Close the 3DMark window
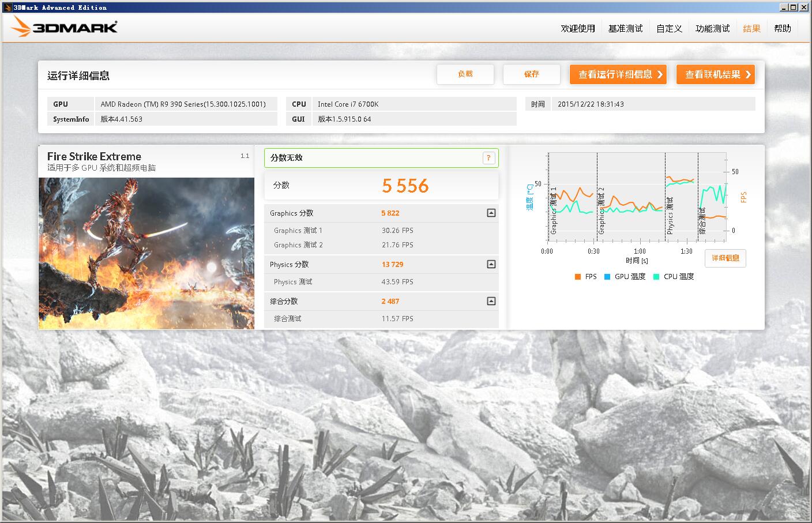 [804, 7]
